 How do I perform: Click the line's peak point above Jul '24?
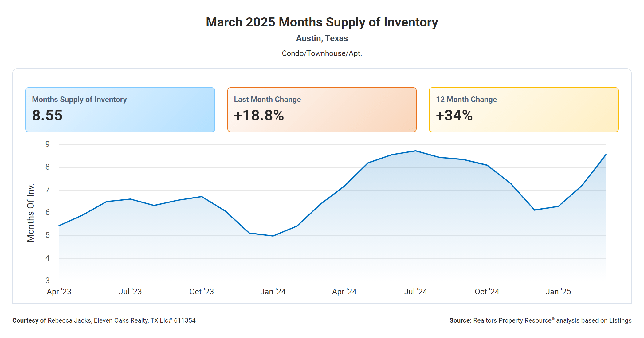tap(416, 151)
